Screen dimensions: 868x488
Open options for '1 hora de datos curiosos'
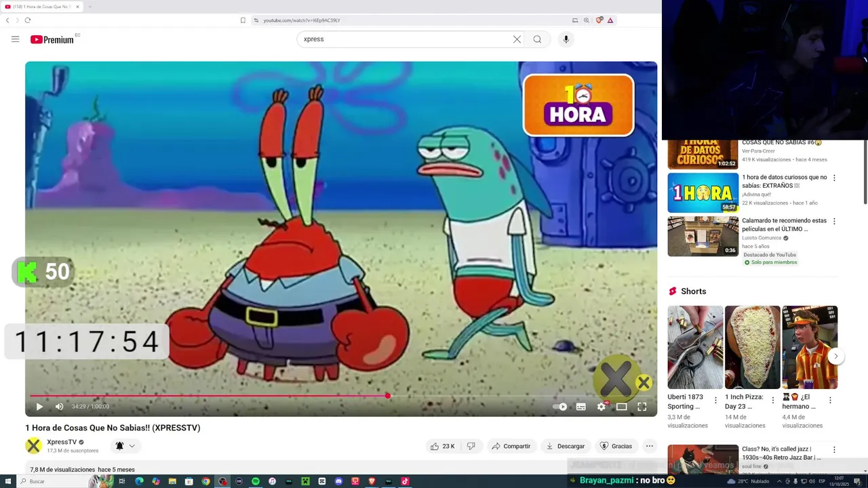pos(834,178)
